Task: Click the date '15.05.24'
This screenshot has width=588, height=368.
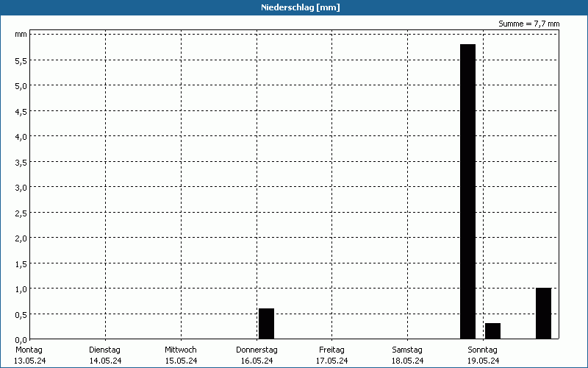Action: (x=181, y=361)
